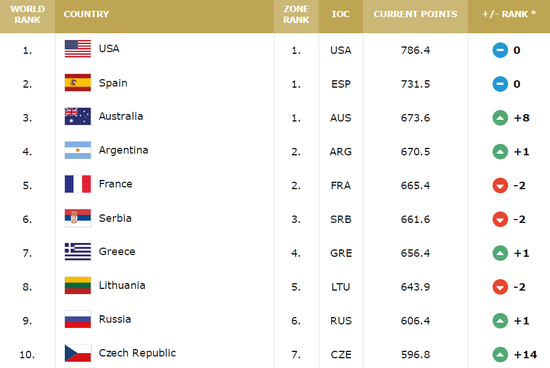The height and width of the screenshot is (368, 550).
Task: Click the Australia flag icon
Action: click(78, 116)
